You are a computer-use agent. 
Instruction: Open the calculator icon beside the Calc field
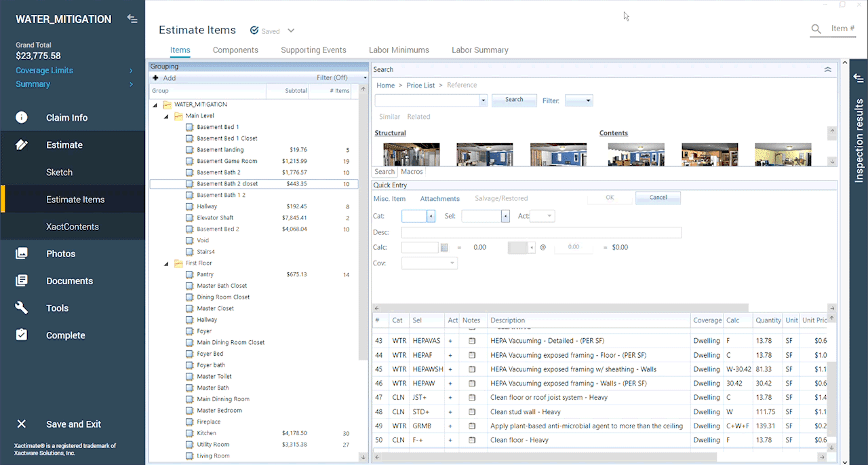(x=443, y=247)
